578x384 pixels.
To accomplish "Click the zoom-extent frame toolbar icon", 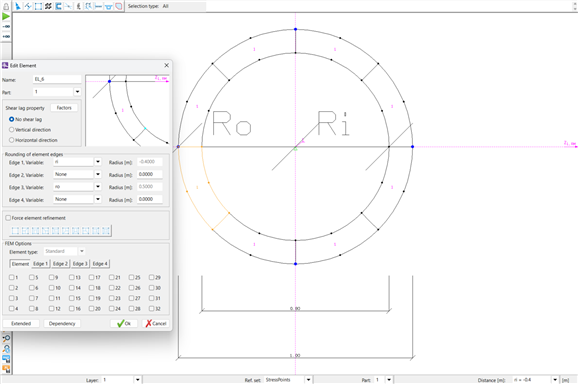I will pyautogui.click(x=88, y=6).
